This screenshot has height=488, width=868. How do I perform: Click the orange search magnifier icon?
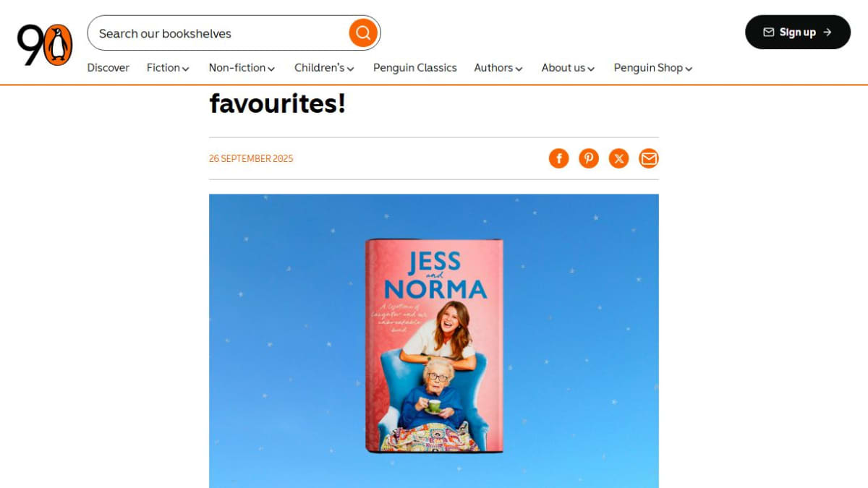click(363, 33)
